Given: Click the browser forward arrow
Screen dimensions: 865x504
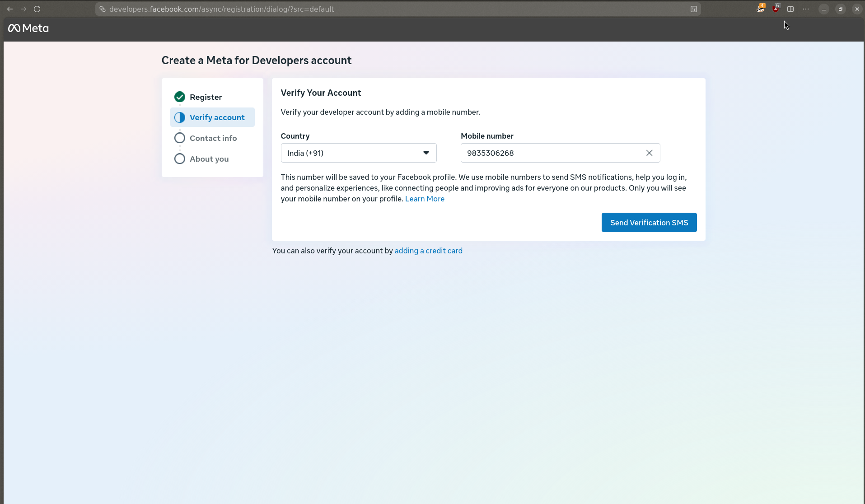Looking at the screenshot, I should point(23,9).
